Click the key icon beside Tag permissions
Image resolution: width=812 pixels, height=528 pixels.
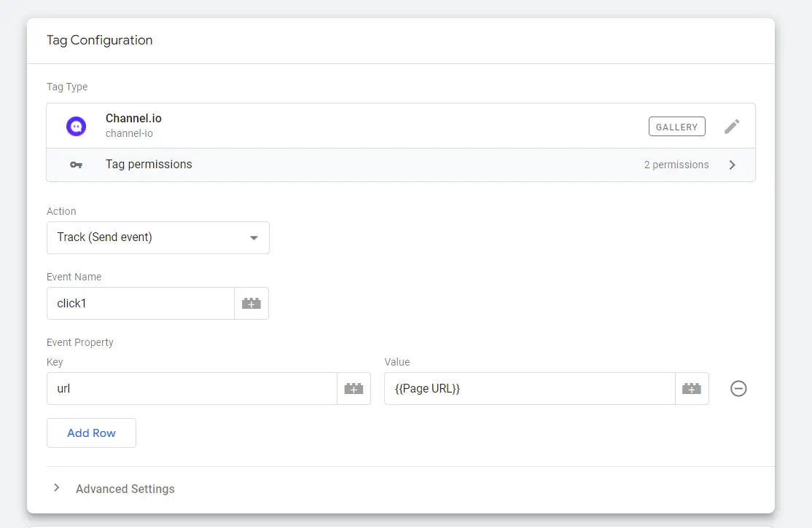[x=76, y=165]
